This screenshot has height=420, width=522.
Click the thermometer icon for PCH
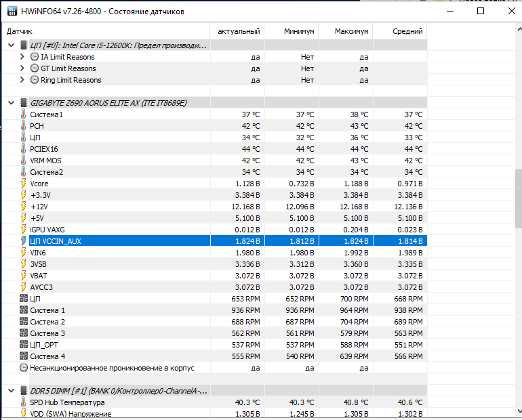23,126
